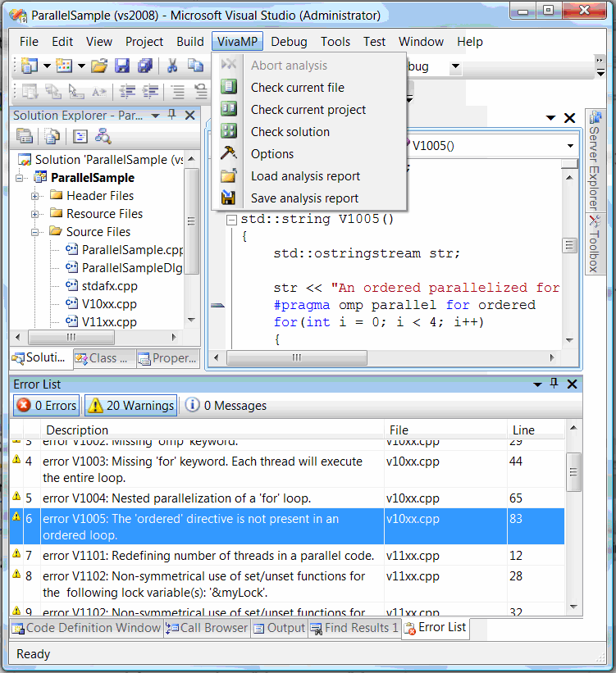Viewport: 616px width, 673px height.
Task: Select stdafx.cpp in Solution Explorer
Action: [x=110, y=286]
